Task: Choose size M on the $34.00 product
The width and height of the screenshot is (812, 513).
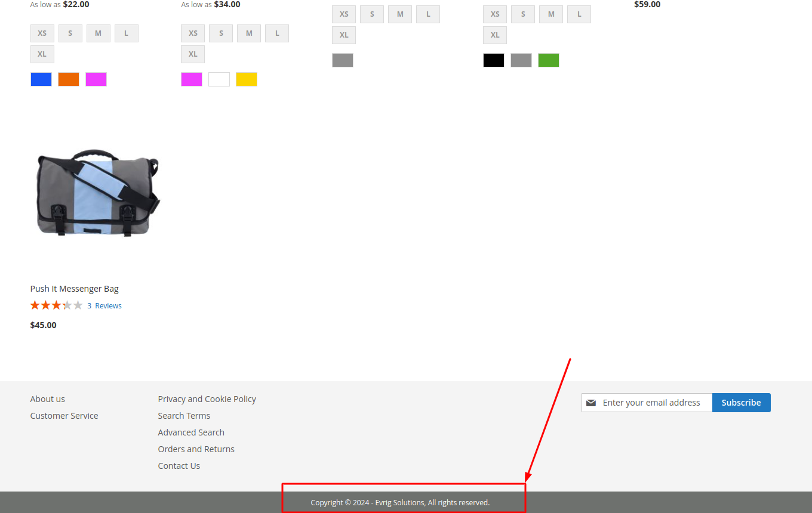Action: click(249, 33)
